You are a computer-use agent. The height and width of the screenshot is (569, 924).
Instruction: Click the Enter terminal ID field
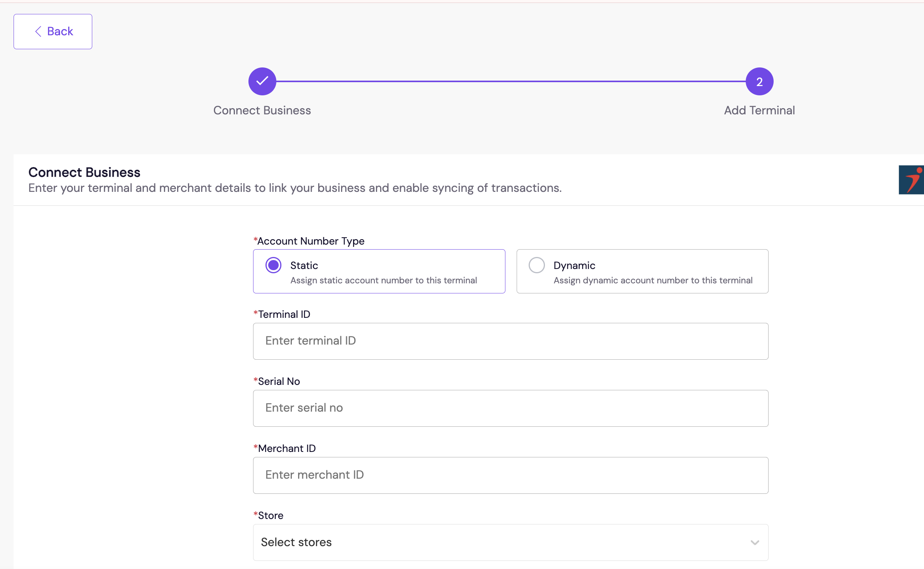(510, 341)
